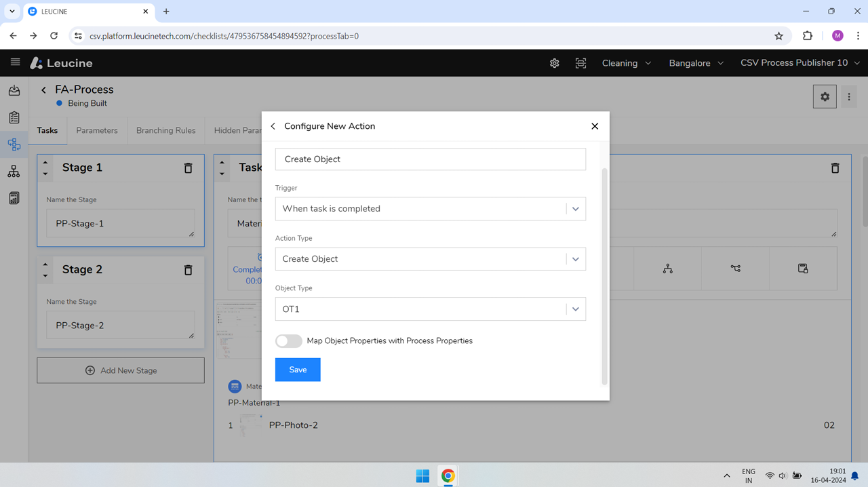This screenshot has height=487, width=868.
Task: Click ENG IN language indicator
Action: (x=749, y=475)
